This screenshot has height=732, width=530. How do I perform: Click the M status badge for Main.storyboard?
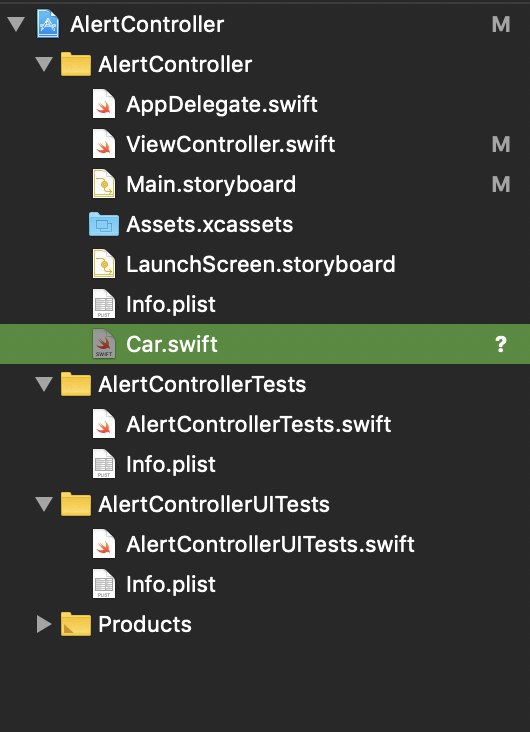click(x=501, y=184)
